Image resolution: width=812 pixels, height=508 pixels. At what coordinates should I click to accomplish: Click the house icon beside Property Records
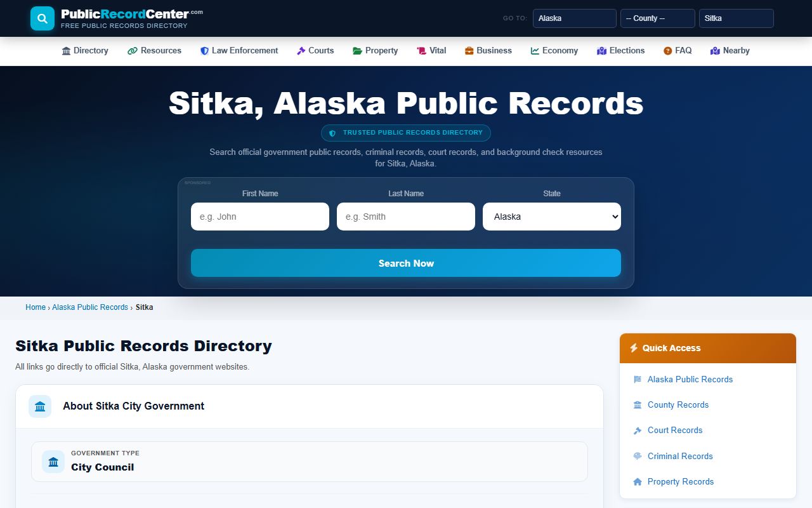click(x=638, y=482)
